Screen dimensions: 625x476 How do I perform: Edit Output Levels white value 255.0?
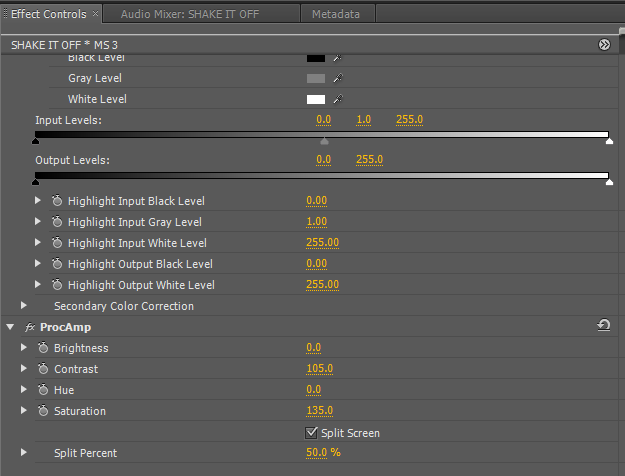point(369,159)
